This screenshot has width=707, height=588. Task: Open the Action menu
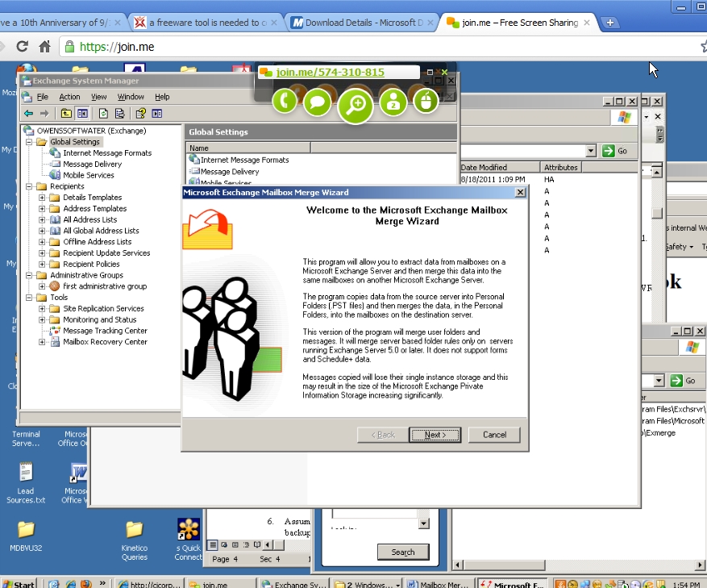pos(69,97)
